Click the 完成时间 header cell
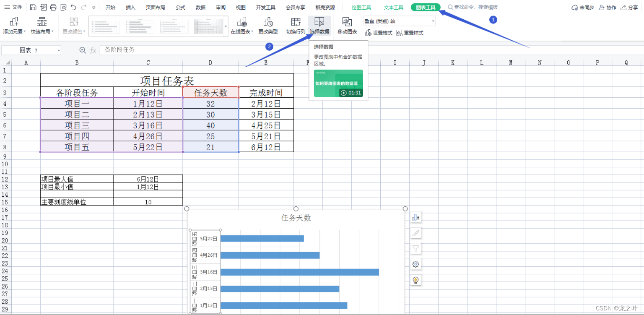 [x=266, y=93]
